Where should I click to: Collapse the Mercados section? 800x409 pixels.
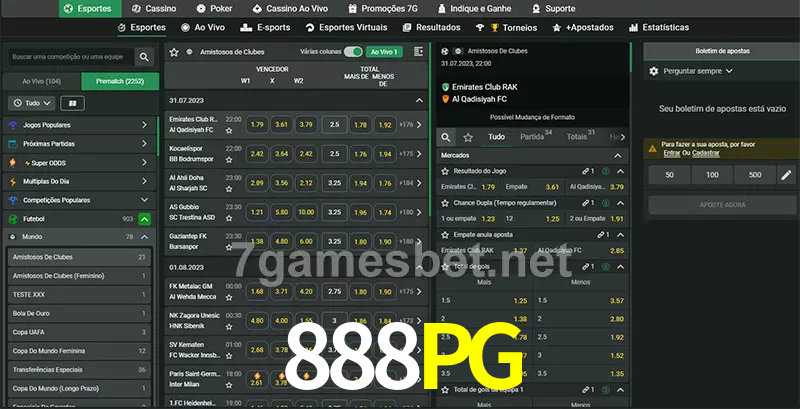coord(618,156)
